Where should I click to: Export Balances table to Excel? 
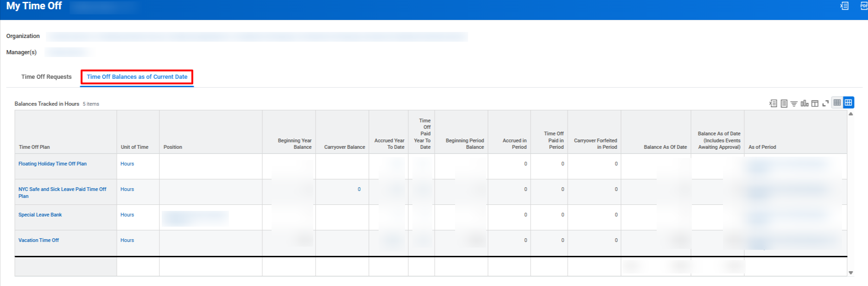(773, 103)
